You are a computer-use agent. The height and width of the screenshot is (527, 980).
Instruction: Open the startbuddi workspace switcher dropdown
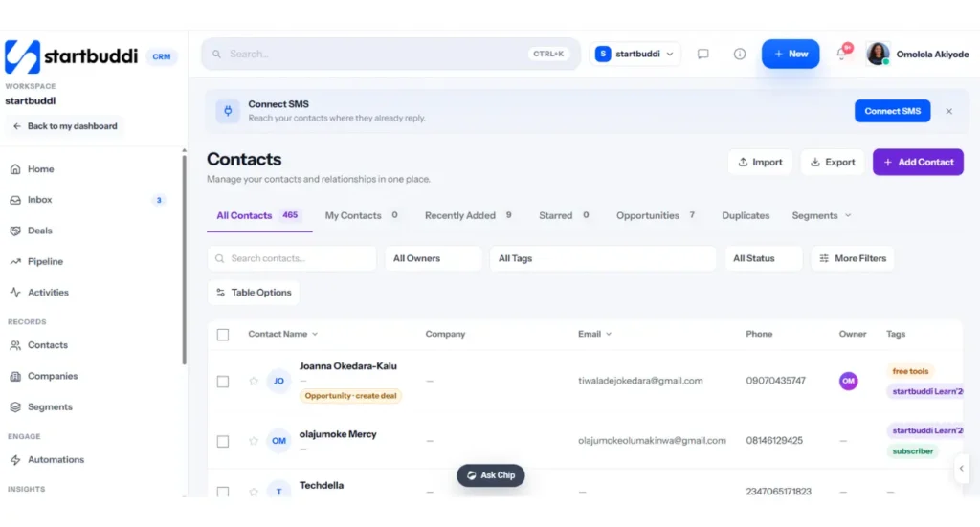point(635,54)
